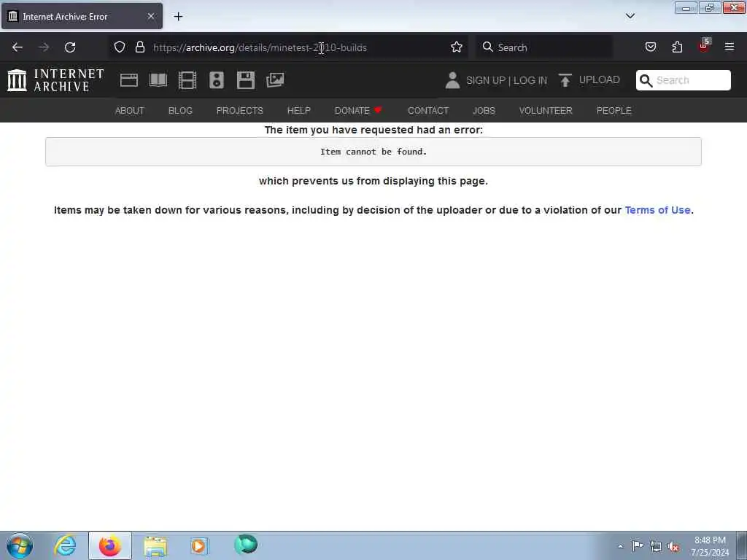Screen dimensions: 747x560
Task: Launch Internet Explorer from taskbar
Action: [65, 545]
